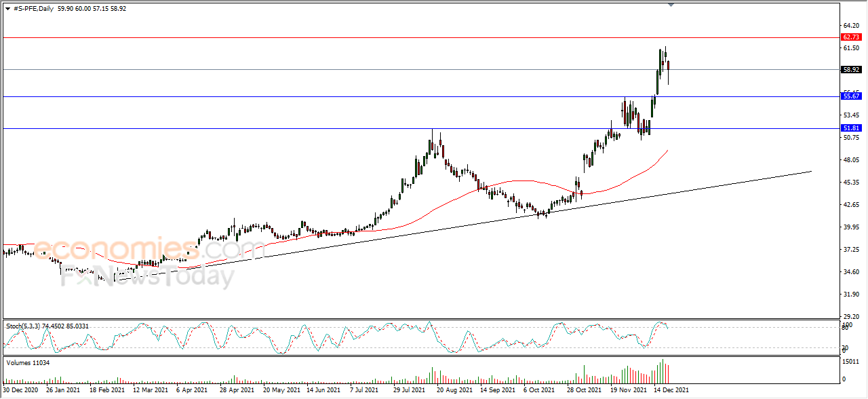The height and width of the screenshot is (399, 868).
Task: Click the gray chart shift triangle marker
Action: 671,5
